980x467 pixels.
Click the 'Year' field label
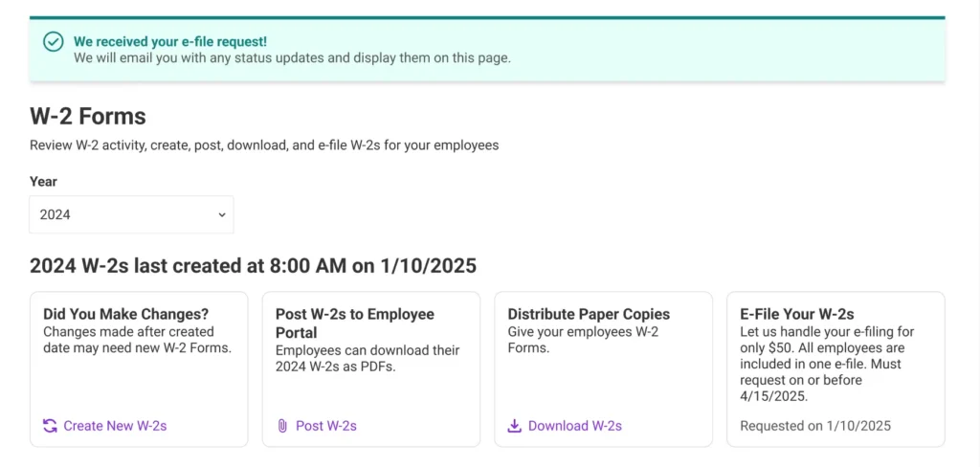(x=43, y=181)
